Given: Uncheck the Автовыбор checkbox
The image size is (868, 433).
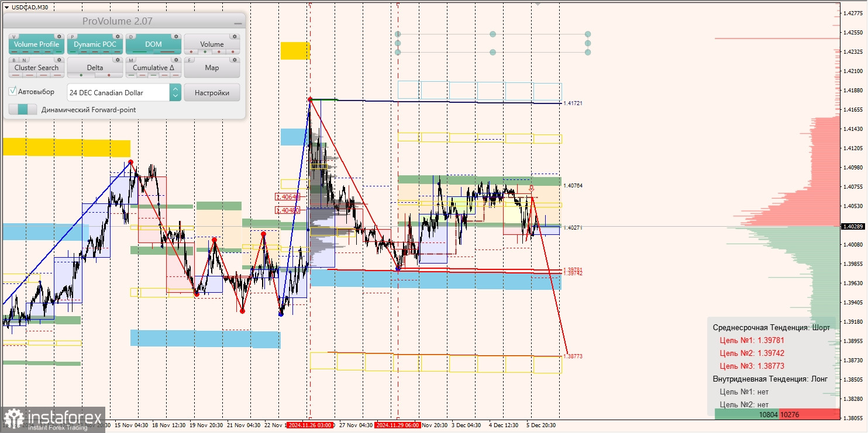Looking at the screenshot, I should pyautogui.click(x=13, y=92).
